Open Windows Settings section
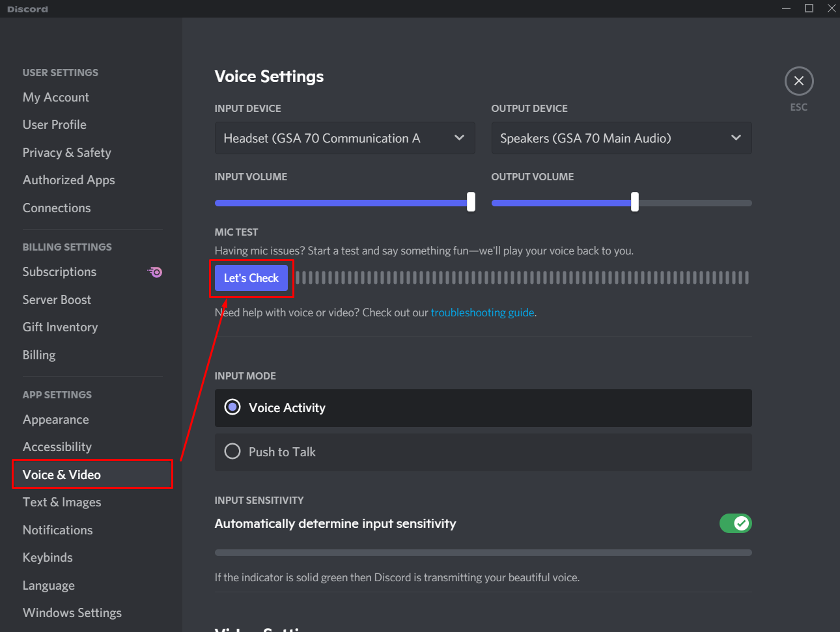This screenshot has height=632, width=840. coord(72,612)
